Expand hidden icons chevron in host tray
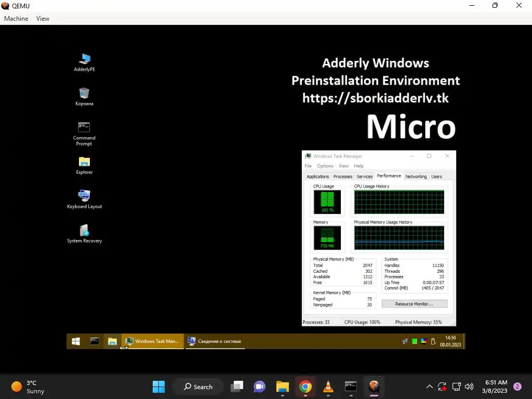This screenshot has height=399, width=532. (429, 387)
